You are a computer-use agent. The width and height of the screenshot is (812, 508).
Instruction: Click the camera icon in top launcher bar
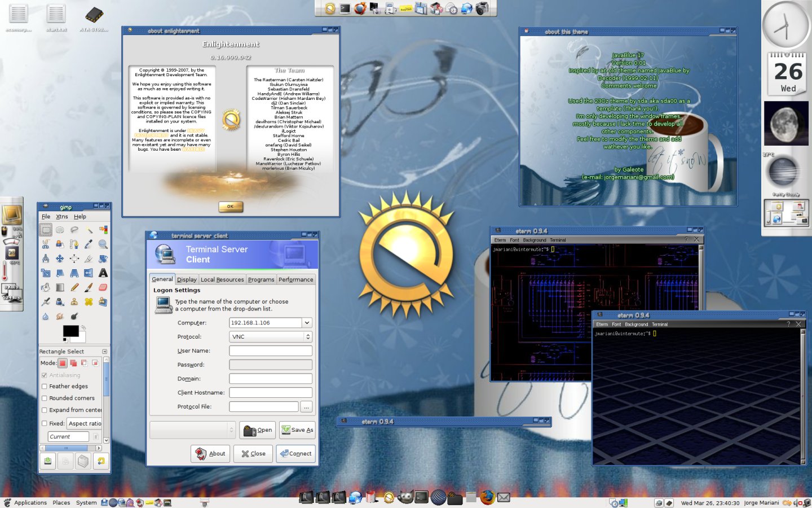[x=482, y=8]
